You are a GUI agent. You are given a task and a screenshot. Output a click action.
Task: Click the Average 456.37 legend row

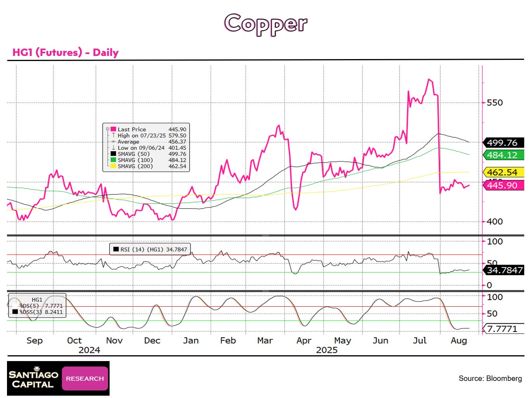coord(148,141)
